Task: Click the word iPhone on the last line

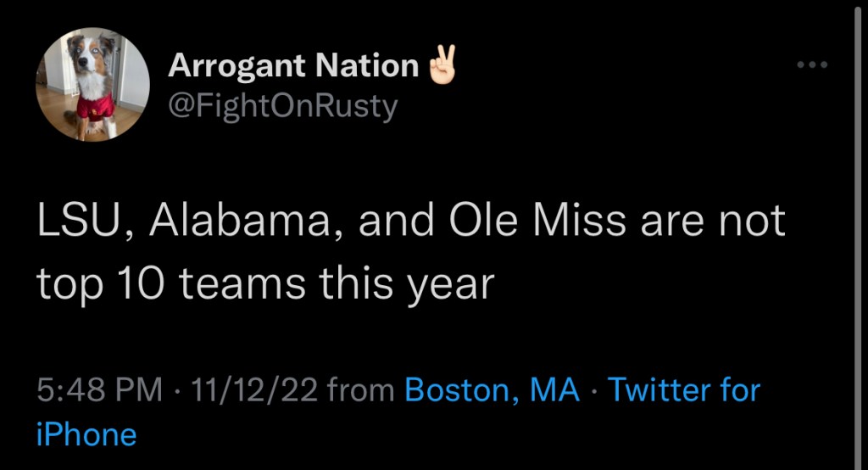Action: point(86,434)
